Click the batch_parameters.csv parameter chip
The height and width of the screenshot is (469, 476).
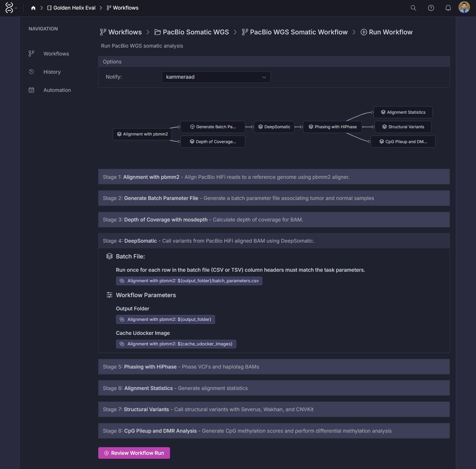[x=189, y=281]
